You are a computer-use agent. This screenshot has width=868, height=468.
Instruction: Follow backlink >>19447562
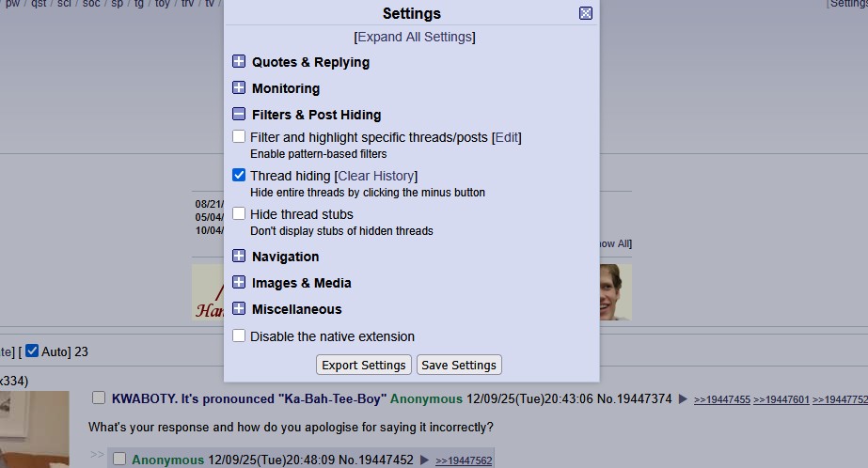pyautogui.click(x=464, y=460)
